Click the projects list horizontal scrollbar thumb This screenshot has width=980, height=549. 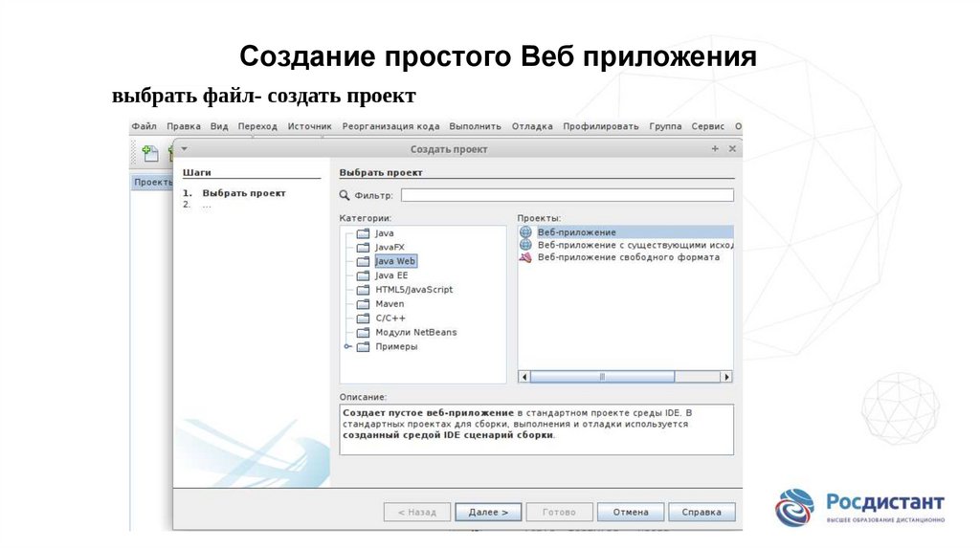tap(603, 377)
